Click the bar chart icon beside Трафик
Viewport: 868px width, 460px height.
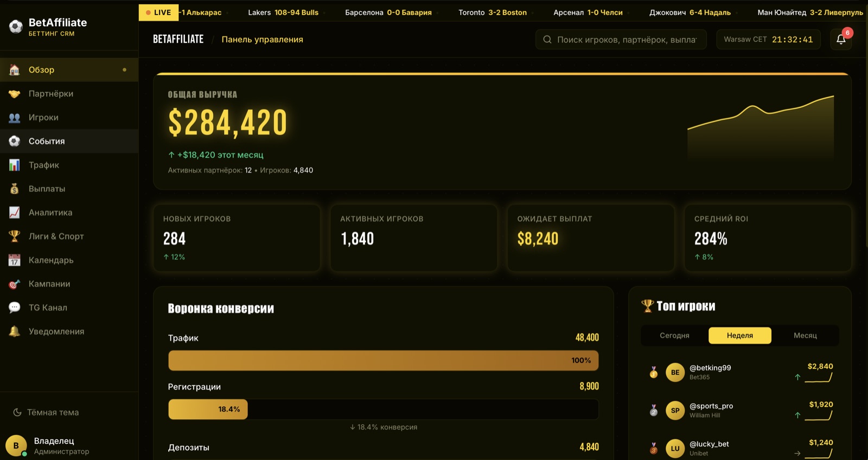[15, 165]
